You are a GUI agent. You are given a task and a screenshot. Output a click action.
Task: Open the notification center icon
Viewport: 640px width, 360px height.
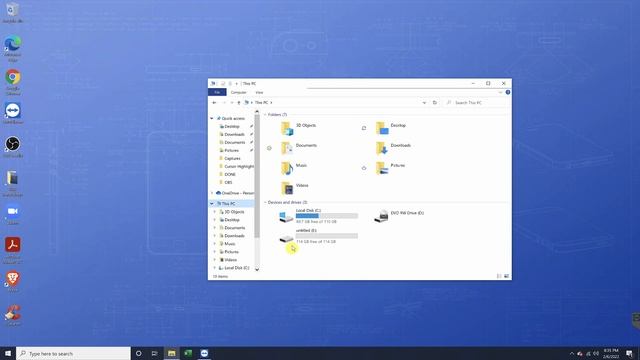click(x=629, y=353)
